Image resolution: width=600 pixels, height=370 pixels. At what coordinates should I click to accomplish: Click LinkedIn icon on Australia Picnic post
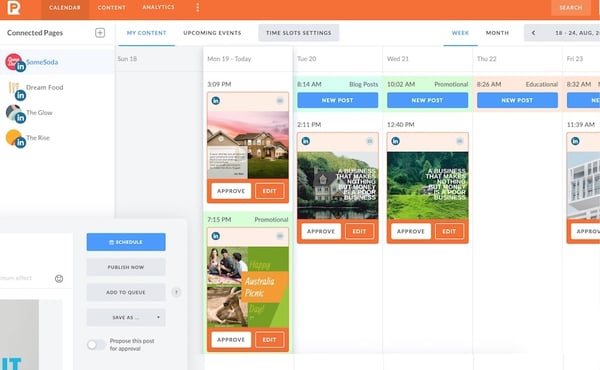(x=216, y=236)
